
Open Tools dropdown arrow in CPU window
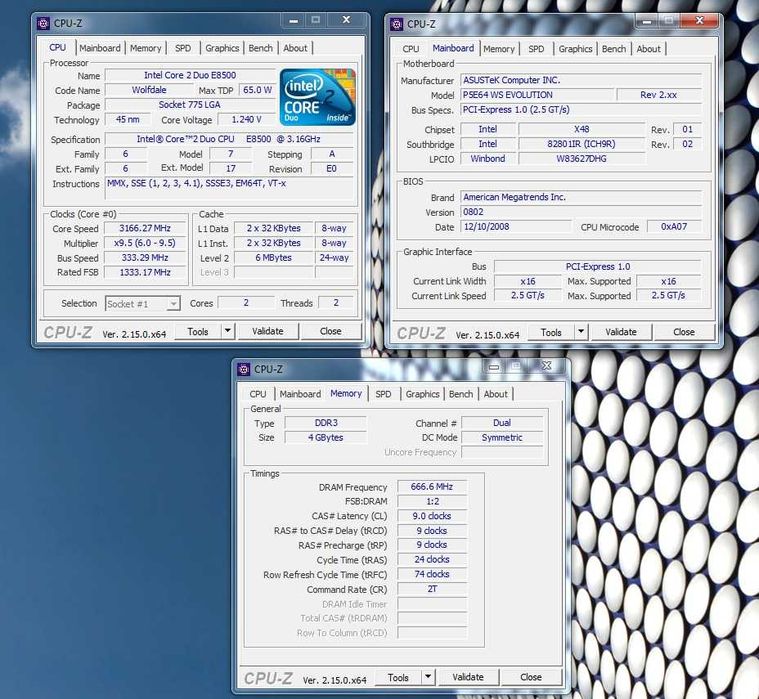(x=228, y=331)
